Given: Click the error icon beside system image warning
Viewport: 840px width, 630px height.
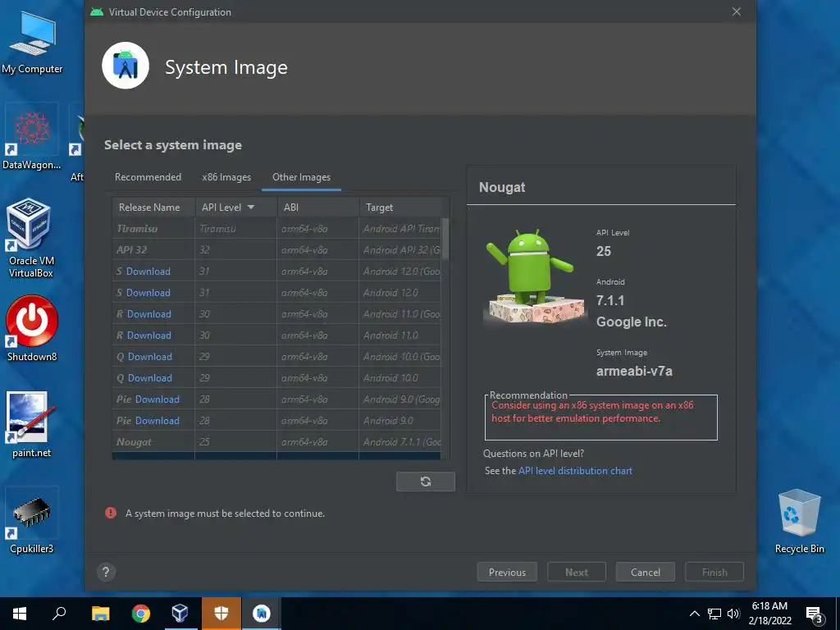Looking at the screenshot, I should pos(111,514).
